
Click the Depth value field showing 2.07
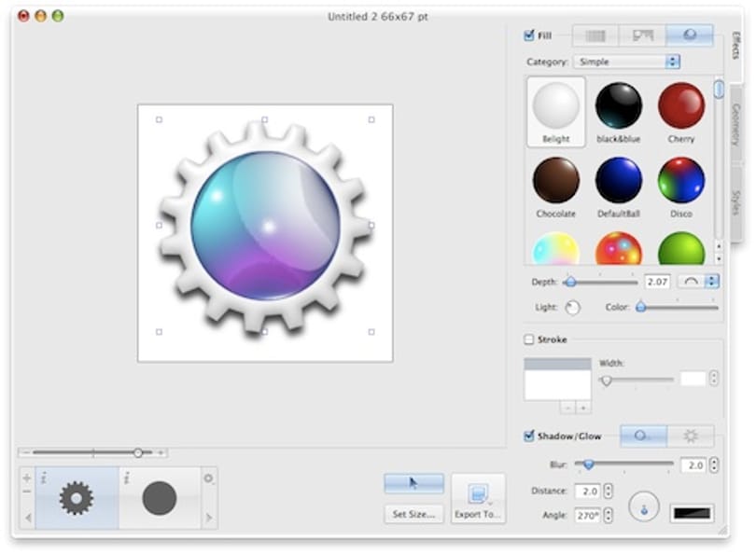657,282
